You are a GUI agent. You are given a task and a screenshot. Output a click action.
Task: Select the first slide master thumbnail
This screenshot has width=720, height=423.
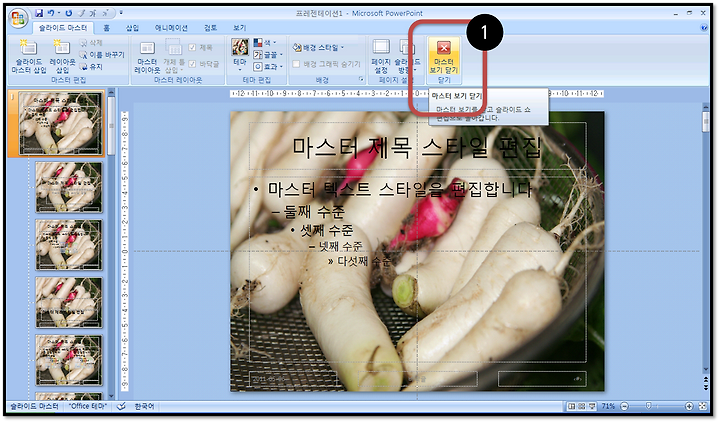(60, 123)
